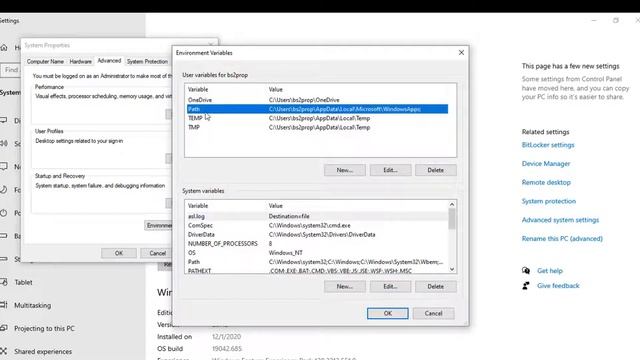This screenshot has width=640, height=360.
Task: Click the Projecting to this PC icon
Action: coord(4,328)
